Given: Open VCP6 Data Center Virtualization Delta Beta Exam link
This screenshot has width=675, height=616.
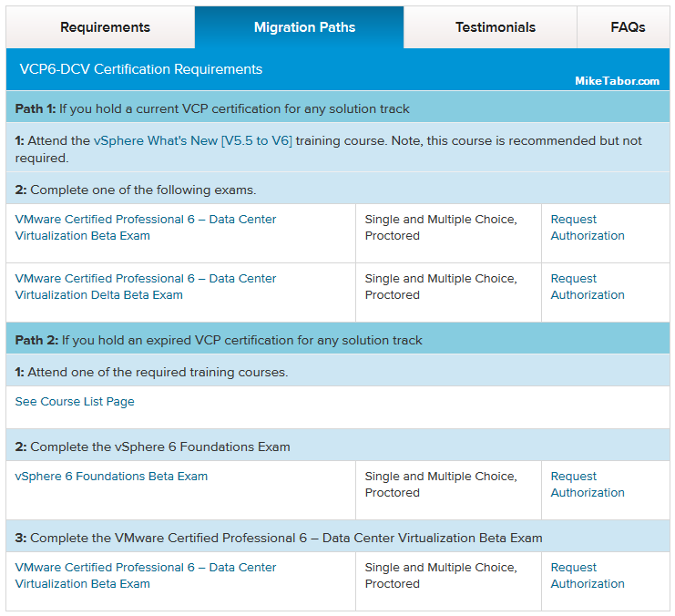Looking at the screenshot, I should [146, 286].
